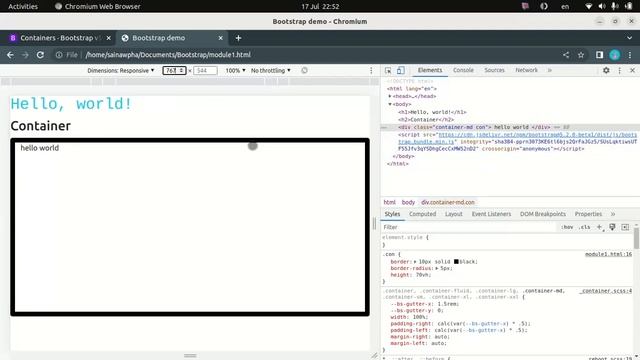Open the _container.scss:4 source link
Image resolution: width=640 pixels, height=360 pixels.
point(605,291)
